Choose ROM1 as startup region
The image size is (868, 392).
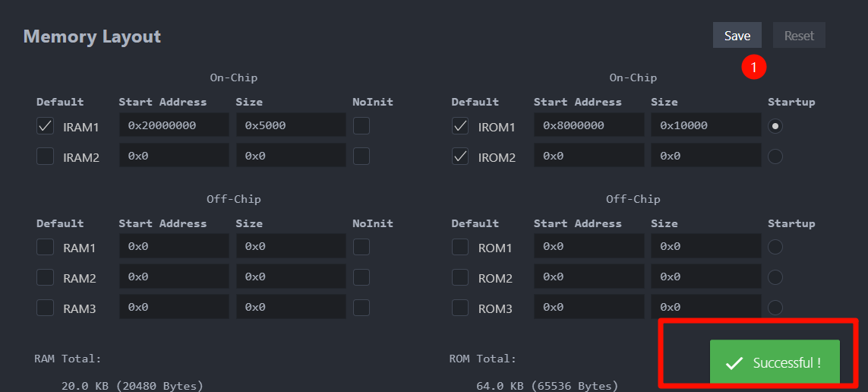tap(775, 247)
